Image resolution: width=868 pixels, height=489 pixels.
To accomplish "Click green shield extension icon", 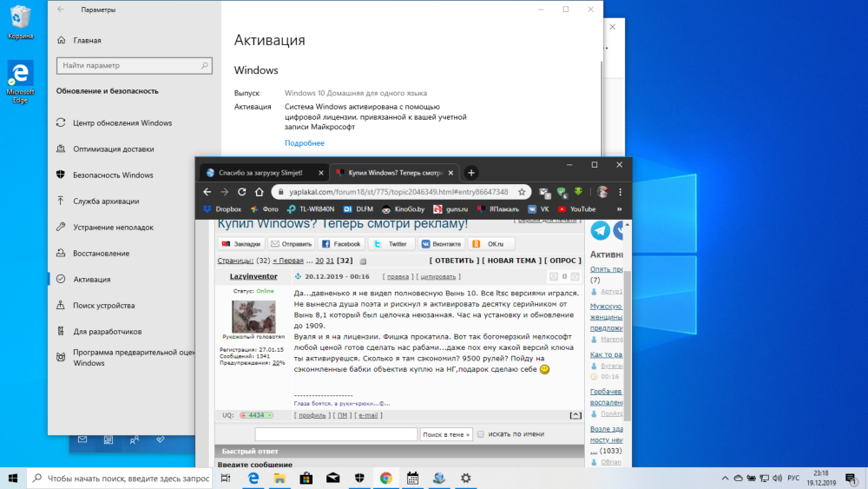I will click(562, 193).
